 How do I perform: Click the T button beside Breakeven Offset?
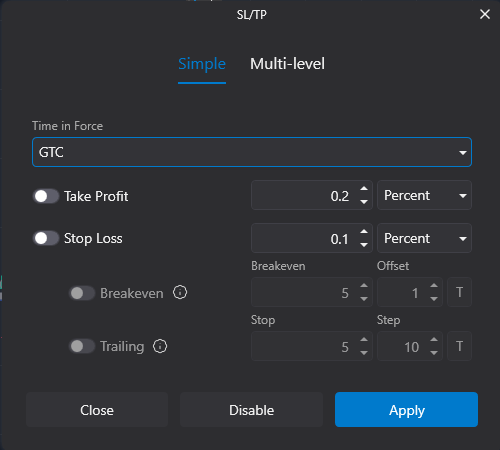click(459, 292)
